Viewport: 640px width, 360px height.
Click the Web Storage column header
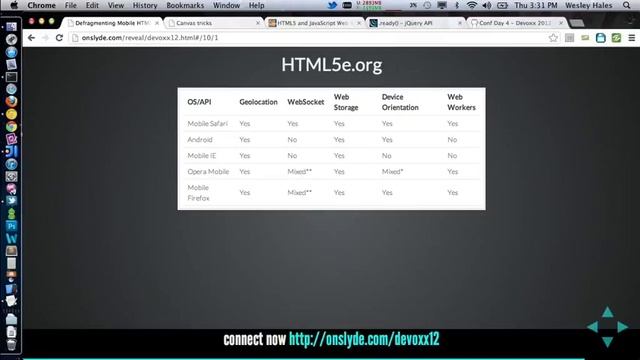(346, 102)
